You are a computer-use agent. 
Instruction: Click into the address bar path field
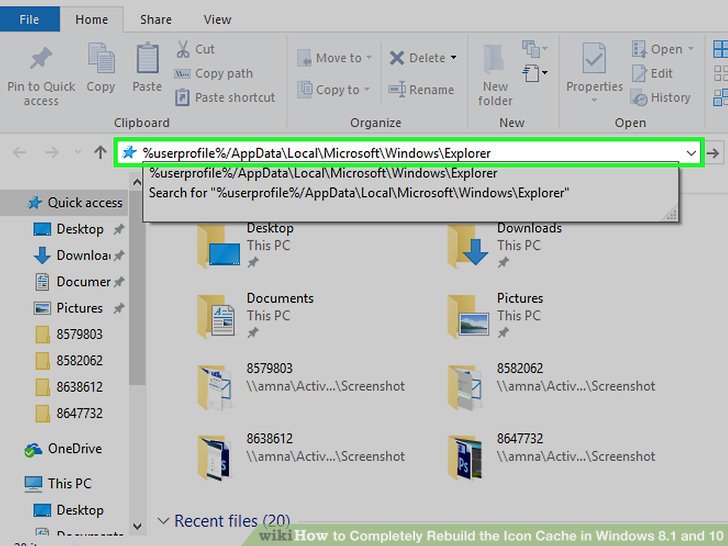[x=399, y=153]
